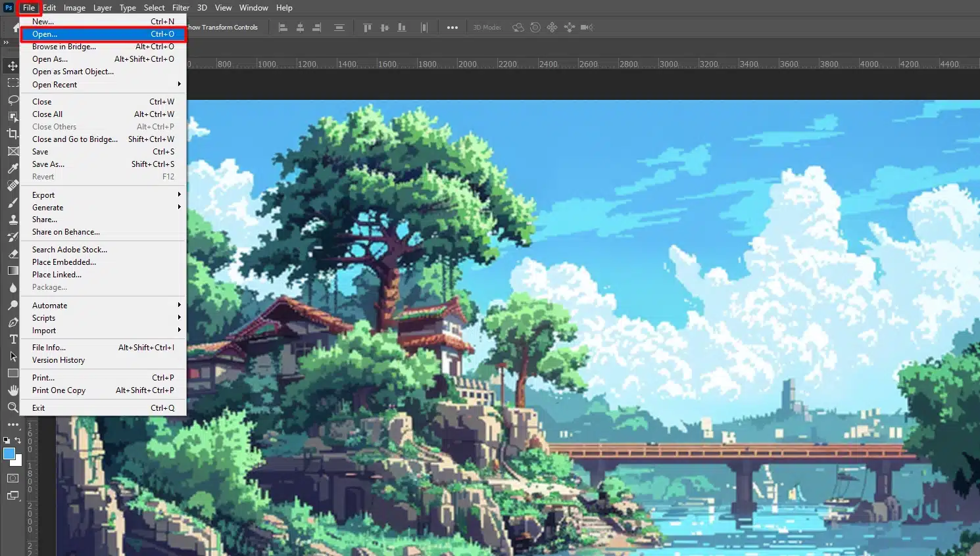
Task: Select the Lasso tool
Action: pyautogui.click(x=12, y=100)
